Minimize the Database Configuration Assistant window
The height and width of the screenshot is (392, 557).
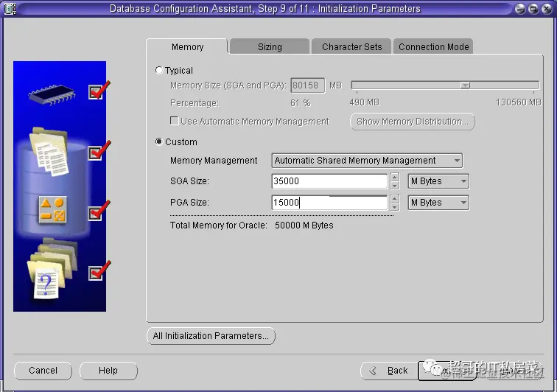[520, 9]
